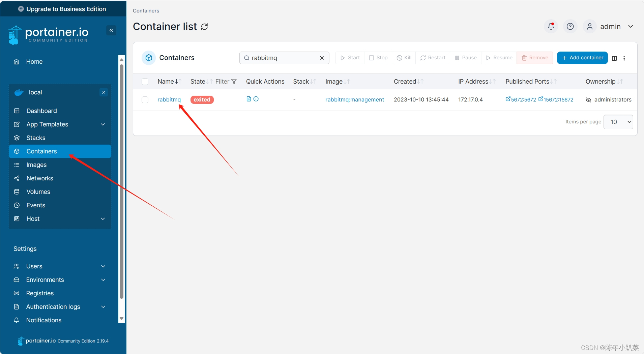The image size is (644, 354).
Task: Close the local environment with X
Action: 104,92
